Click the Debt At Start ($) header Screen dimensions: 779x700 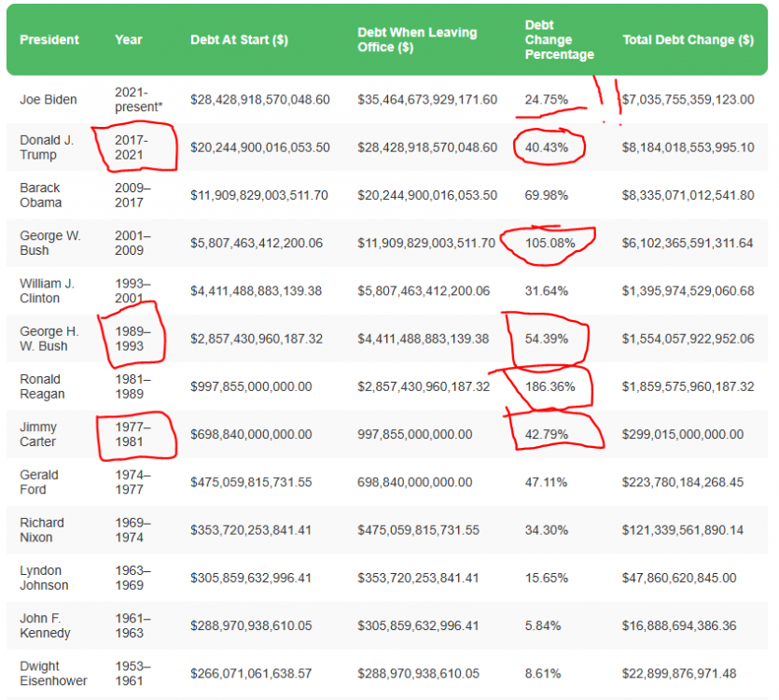238,39
